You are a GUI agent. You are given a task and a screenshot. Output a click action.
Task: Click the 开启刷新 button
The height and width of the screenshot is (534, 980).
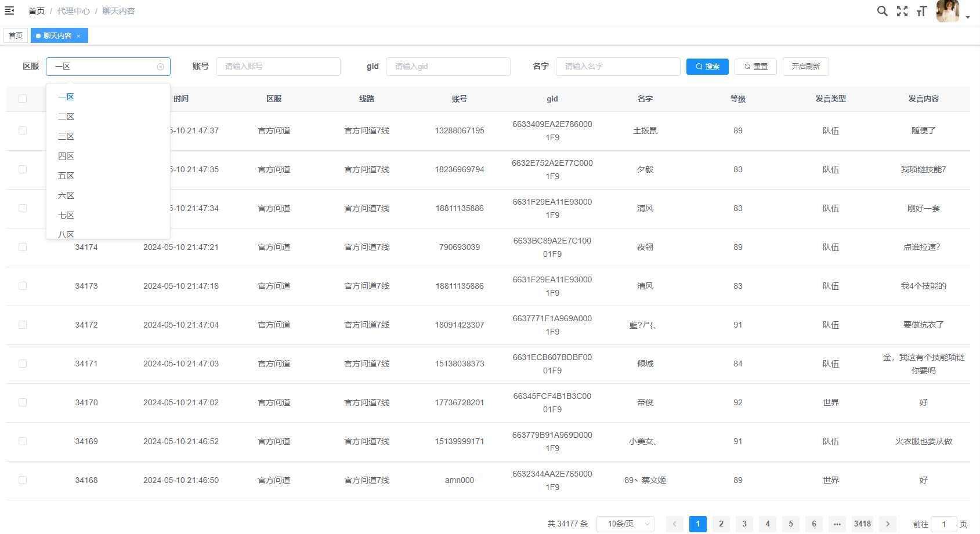(x=806, y=67)
